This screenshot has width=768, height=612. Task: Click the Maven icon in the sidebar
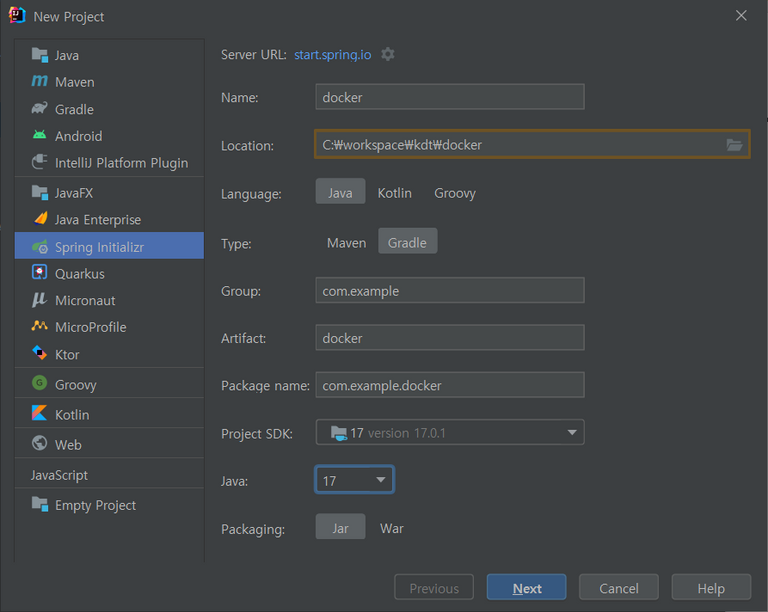[40, 81]
